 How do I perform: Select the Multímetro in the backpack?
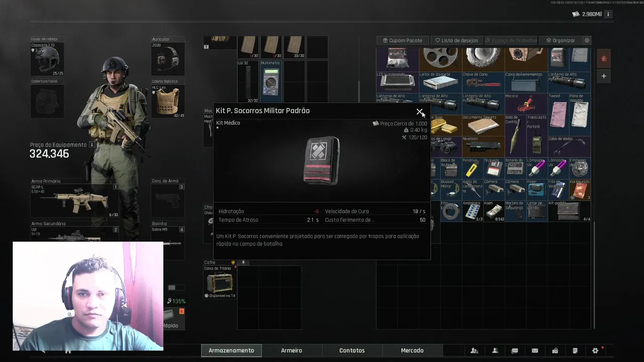coord(271,81)
